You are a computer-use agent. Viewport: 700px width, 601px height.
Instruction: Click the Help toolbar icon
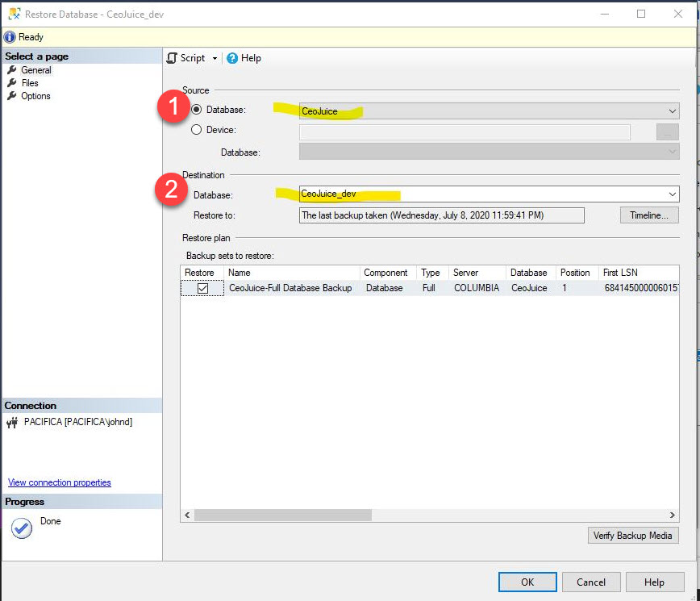click(232, 58)
